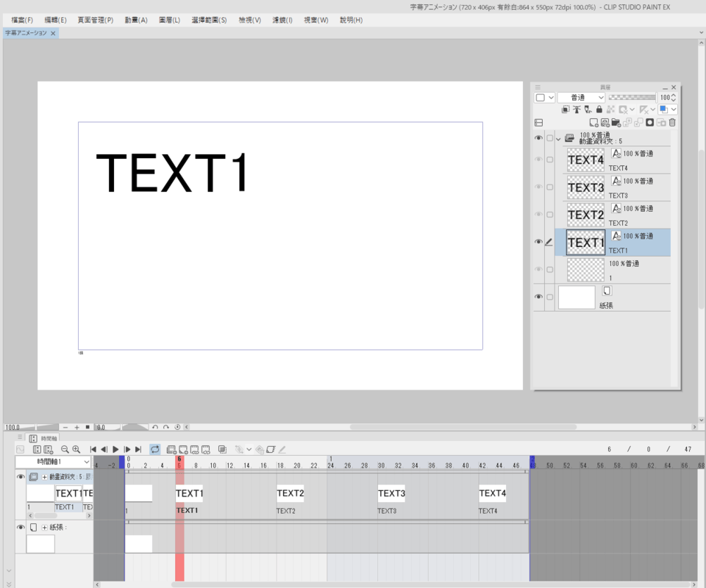This screenshot has width=706, height=588.
Task: Zoom out canvas with minus button
Action: [65, 427]
